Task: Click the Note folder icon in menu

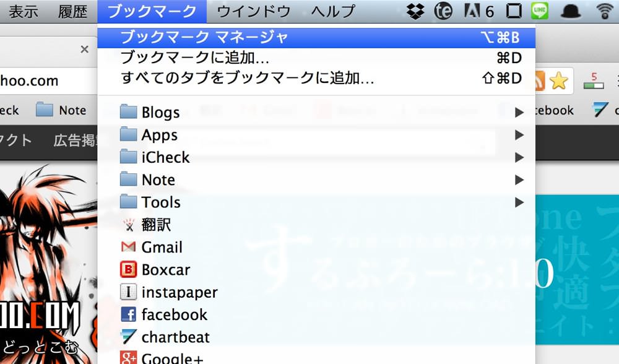Action: click(128, 180)
